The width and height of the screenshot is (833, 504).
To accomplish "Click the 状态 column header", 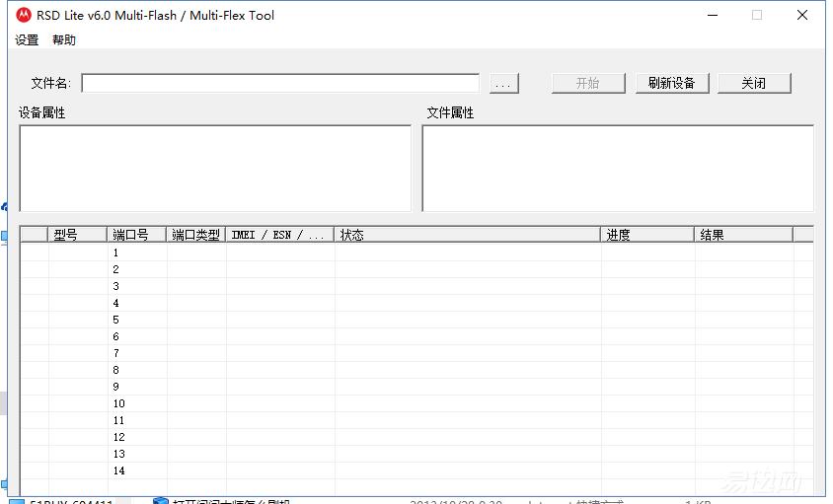I will pos(468,234).
